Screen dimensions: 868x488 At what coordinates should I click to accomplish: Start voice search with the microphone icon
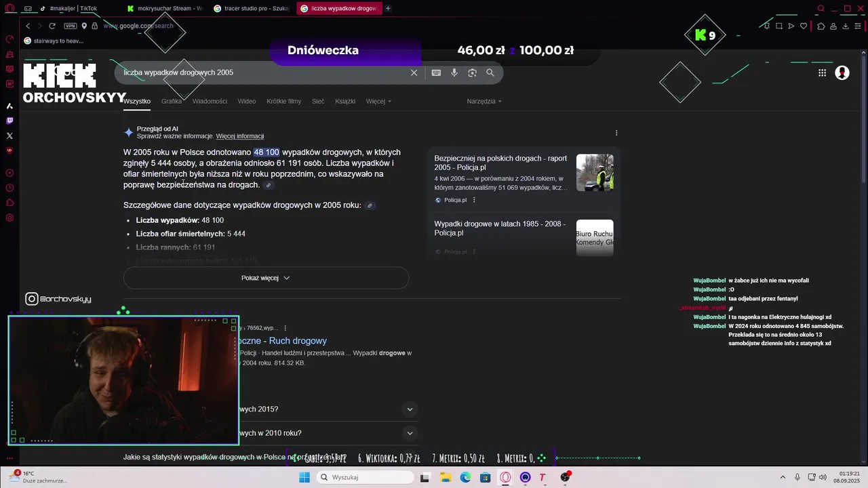454,73
